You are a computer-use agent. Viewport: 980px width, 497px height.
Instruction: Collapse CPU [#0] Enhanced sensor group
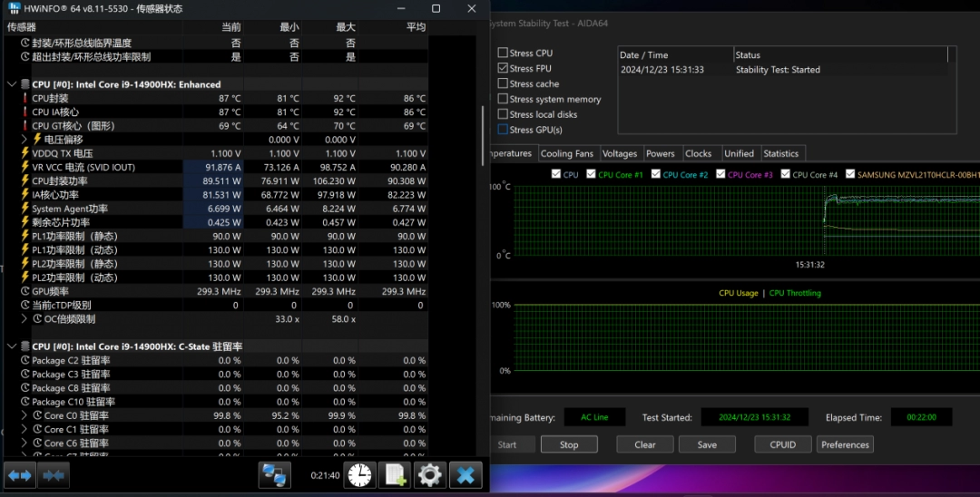point(12,84)
